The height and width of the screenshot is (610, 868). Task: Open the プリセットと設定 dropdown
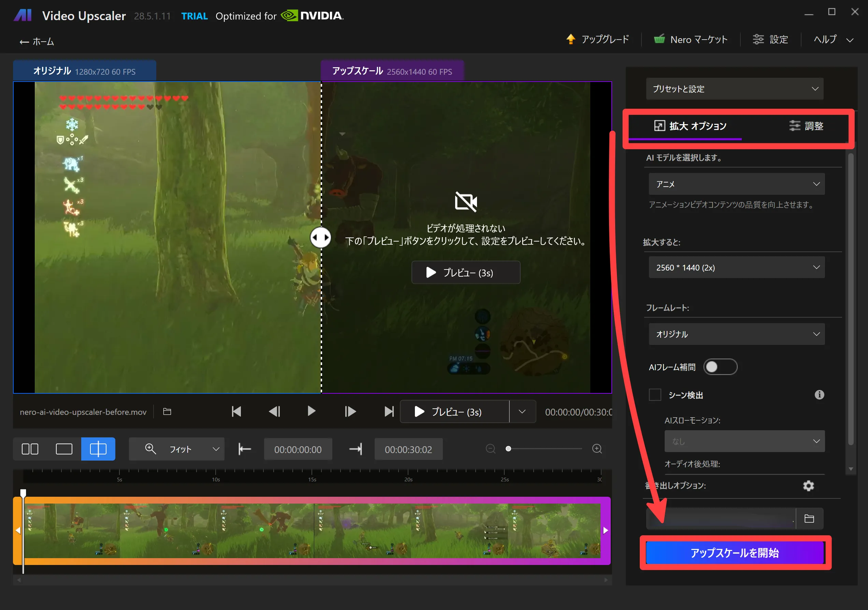tap(734, 89)
